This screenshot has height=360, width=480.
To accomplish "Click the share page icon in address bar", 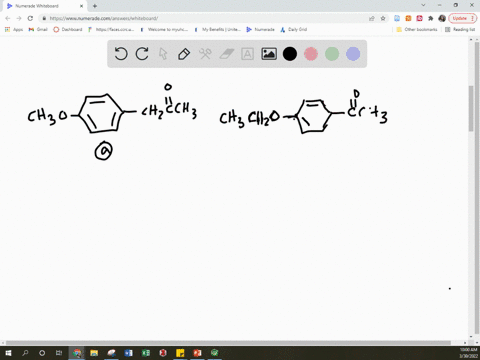I will point(372,18).
